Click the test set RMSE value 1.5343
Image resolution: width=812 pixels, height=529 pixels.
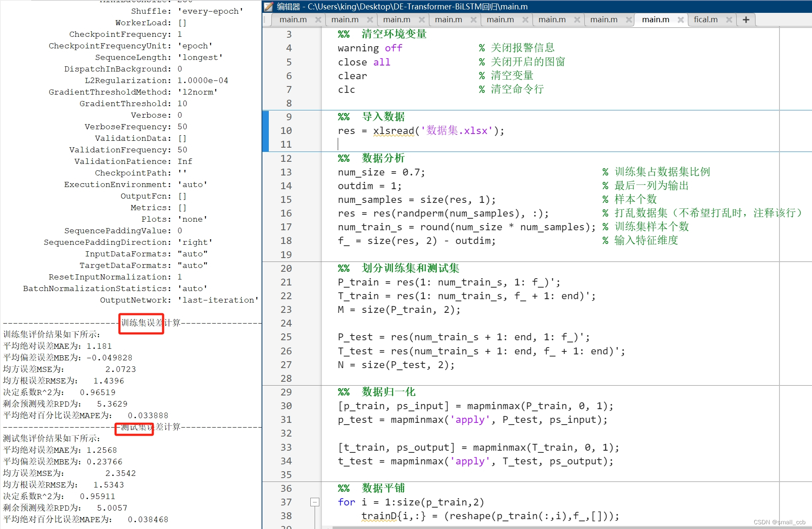[109, 485]
